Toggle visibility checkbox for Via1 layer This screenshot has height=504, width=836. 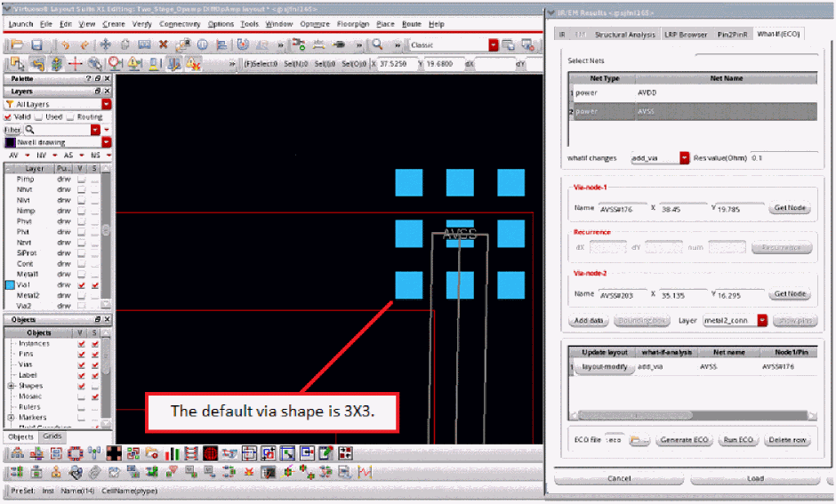pos(81,284)
